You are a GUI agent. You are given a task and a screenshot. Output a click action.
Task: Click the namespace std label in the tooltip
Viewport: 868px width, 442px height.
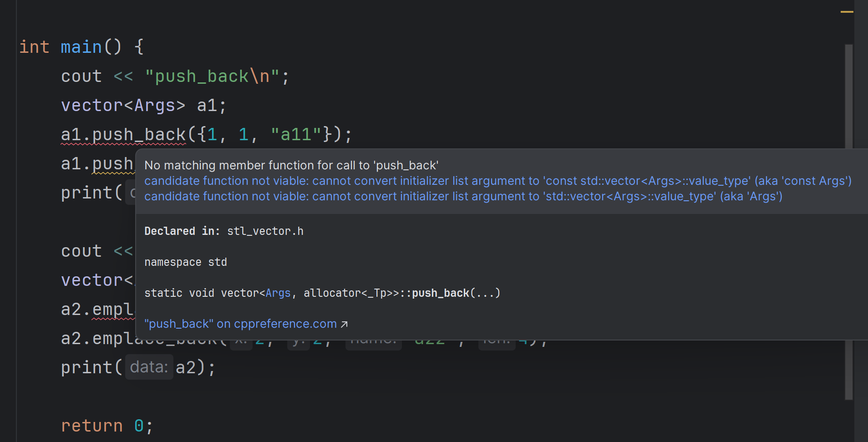185,262
